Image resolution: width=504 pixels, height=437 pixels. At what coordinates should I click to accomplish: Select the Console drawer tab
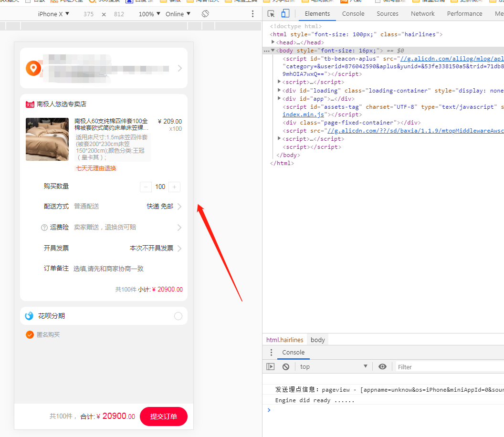(293, 353)
